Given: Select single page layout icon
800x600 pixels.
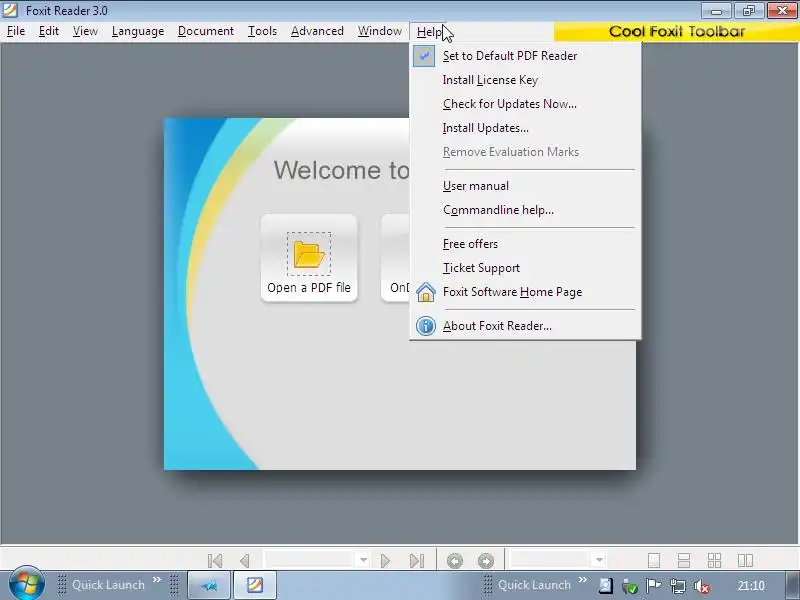Looking at the screenshot, I should tap(654, 561).
